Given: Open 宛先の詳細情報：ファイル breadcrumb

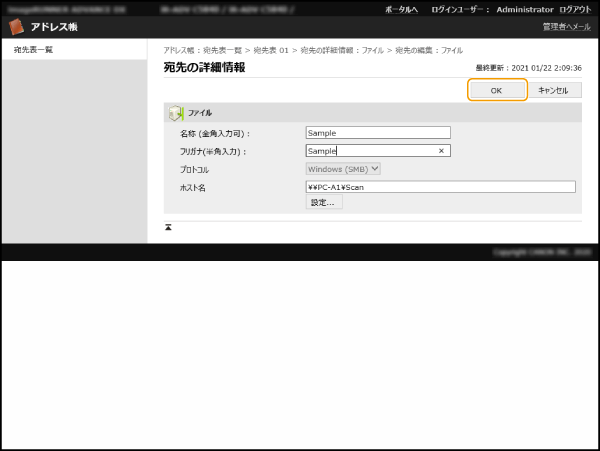Looking at the screenshot, I should [341, 50].
